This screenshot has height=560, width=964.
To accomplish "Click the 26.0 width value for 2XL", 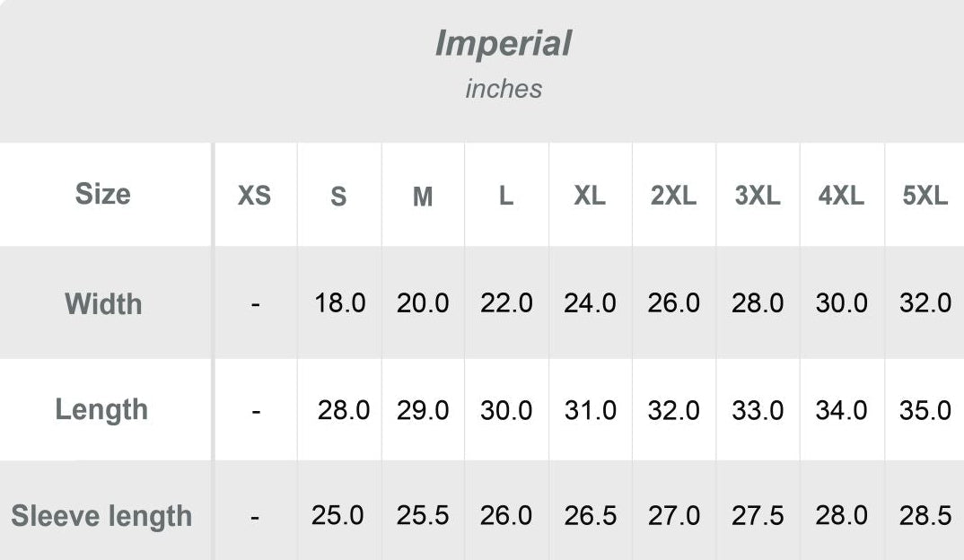I will click(673, 303).
